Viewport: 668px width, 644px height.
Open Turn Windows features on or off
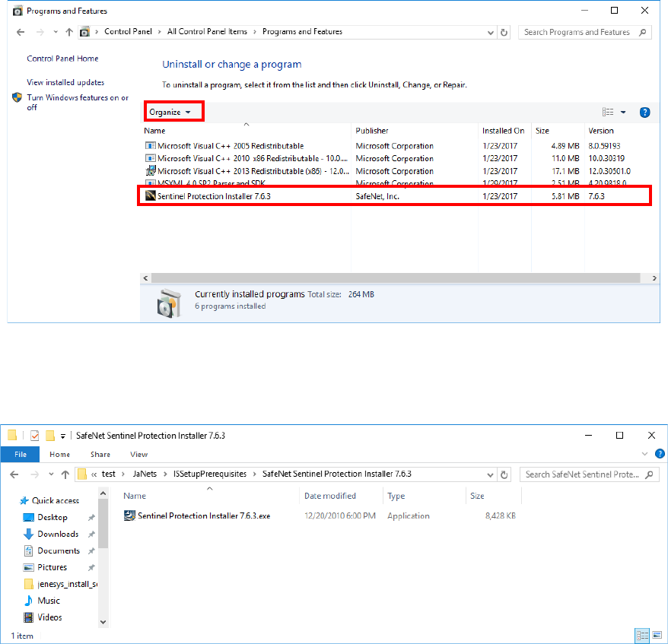pyautogui.click(x=78, y=102)
